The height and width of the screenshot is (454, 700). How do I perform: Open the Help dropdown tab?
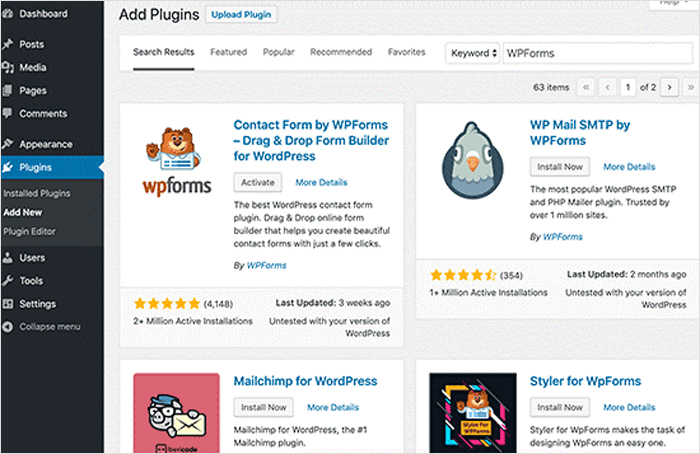tap(673, 4)
